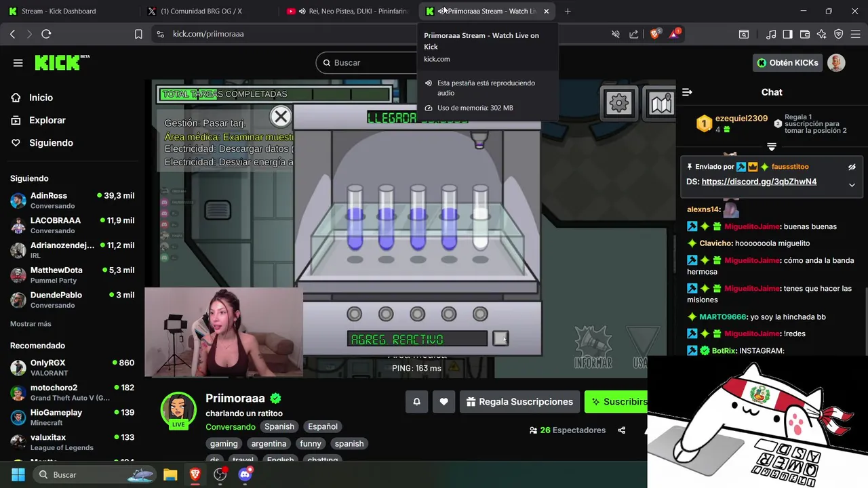Select the Spanish language tag

[279, 426]
